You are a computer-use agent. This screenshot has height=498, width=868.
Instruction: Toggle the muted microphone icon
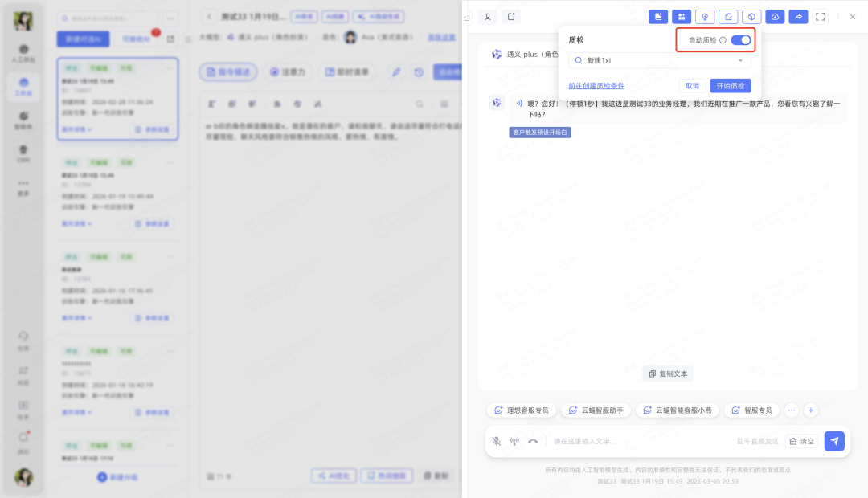point(497,441)
